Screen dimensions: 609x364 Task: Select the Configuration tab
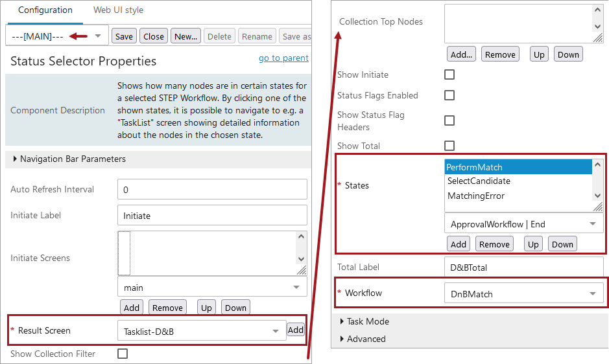coord(45,10)
